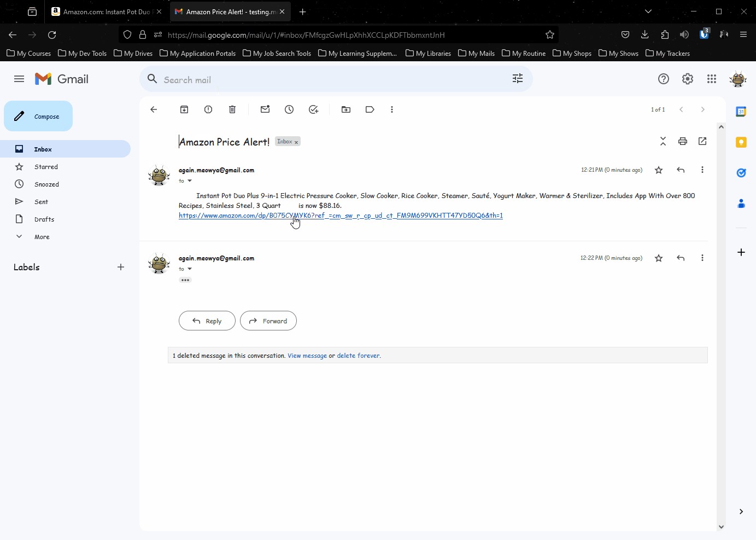Create a new label with plus
Image resolution: width=756 pixels, height=540 pixels.
(x=121, y=267)
